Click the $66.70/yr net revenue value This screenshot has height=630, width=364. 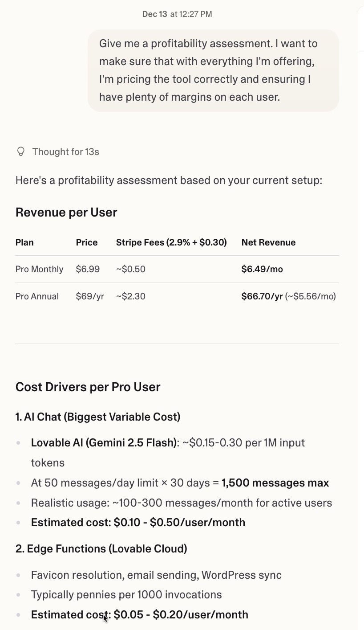point(262,296)
